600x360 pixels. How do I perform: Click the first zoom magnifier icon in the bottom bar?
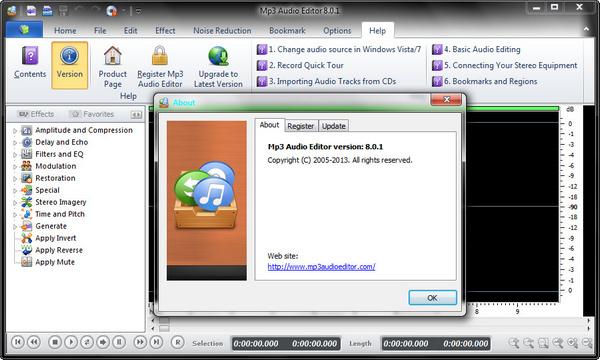[514, 343]
